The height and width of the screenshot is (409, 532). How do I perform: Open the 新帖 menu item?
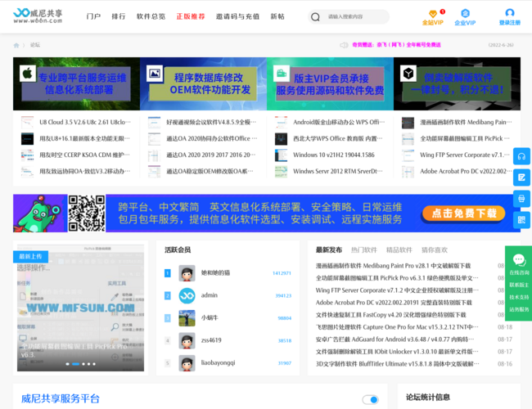[x=277, y=16]
